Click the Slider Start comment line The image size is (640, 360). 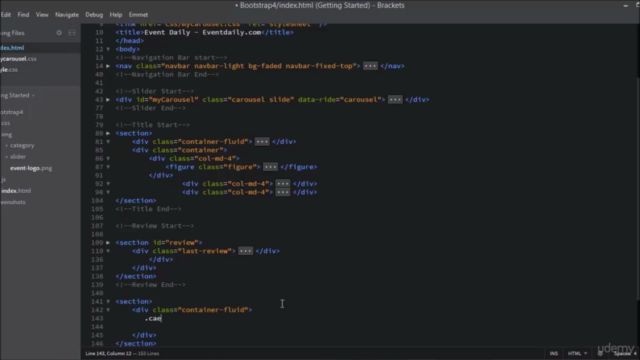(155, 91)
